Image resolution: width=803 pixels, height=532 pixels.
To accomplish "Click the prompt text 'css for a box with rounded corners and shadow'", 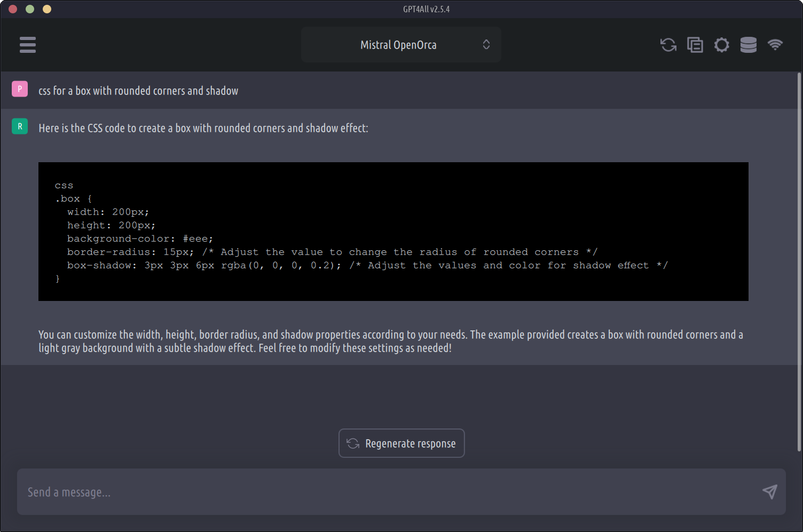I will tap(138, 91).
